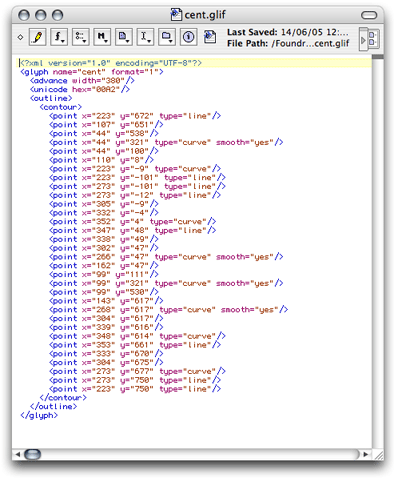Screen dimensions: 394x478
Task: Click the point x="268" y="617" curve line
Action: click(168, 310)
